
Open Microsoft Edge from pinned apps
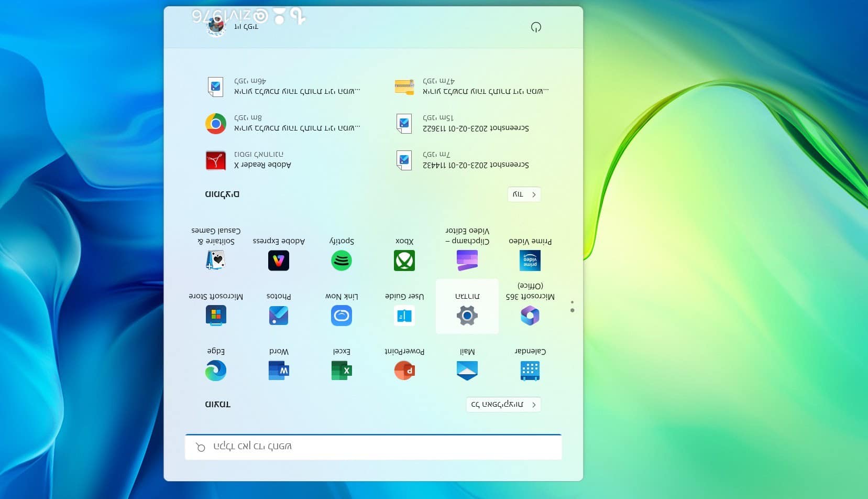(x=216, y=370)
